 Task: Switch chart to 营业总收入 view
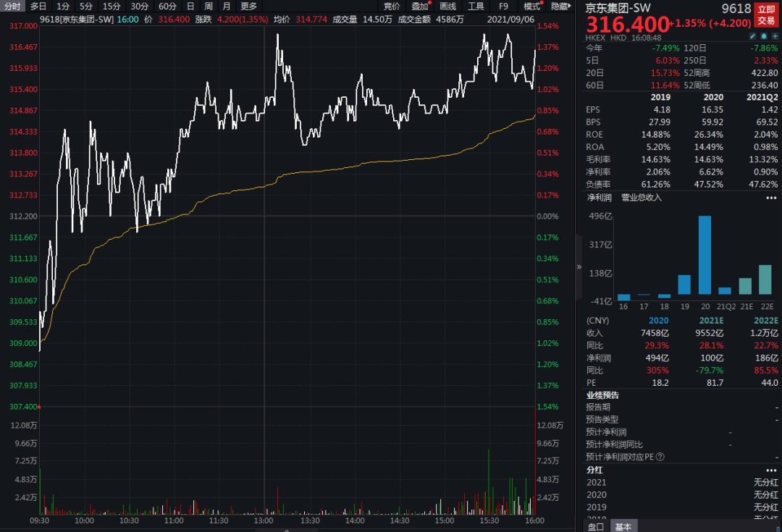[x=641, y=198]
